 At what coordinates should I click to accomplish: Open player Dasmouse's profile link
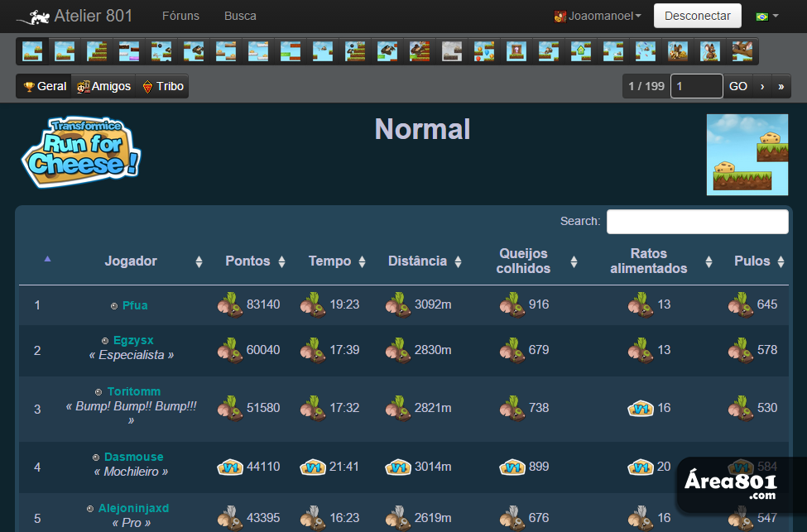(x=134, y=457)
